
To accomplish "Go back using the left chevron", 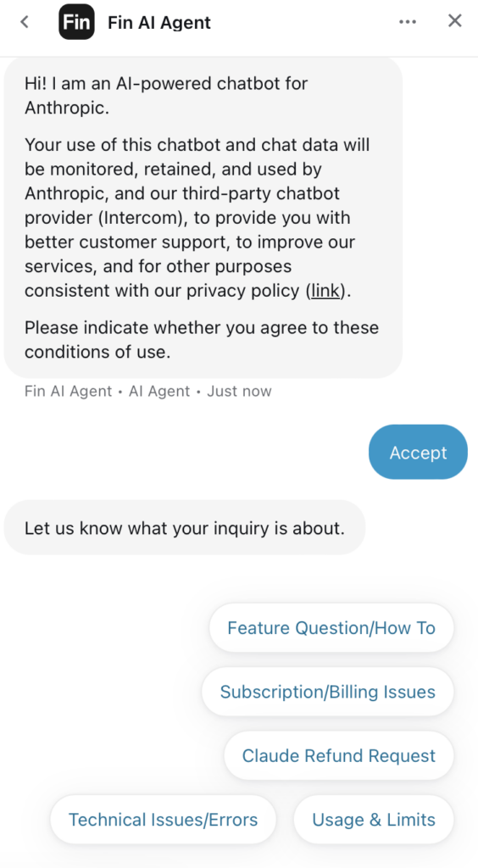I will pos(24,22).
